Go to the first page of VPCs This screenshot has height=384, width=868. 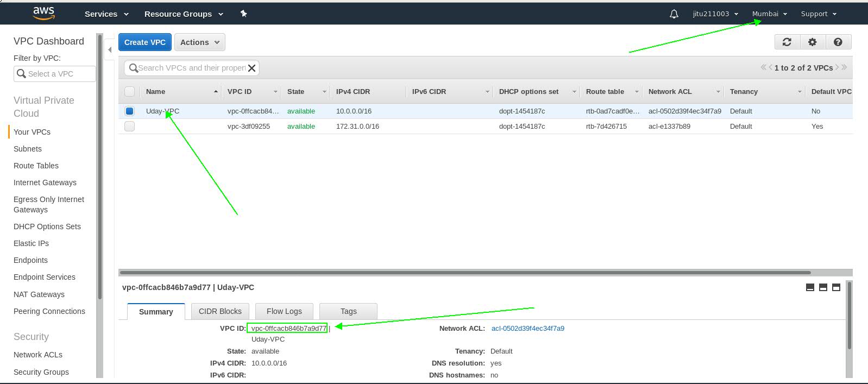point(763,67)
